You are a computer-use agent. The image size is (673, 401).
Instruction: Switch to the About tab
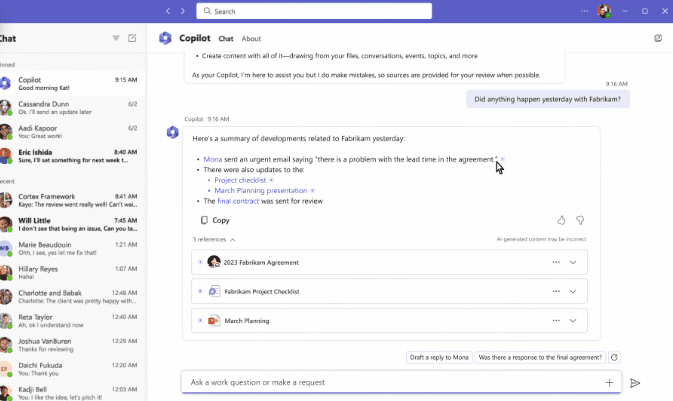pos(251,39)
